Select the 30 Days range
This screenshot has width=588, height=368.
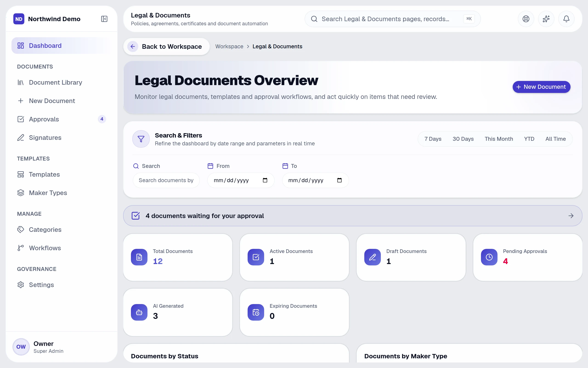pos(463,139)
